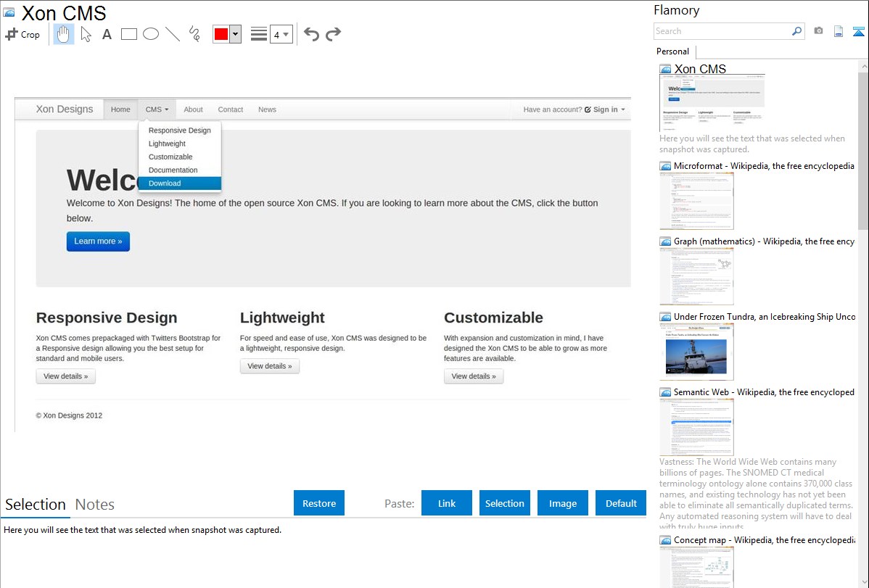Click the red color swatch
Viewport: 869px width, 588px height.
click(x=221, y=34)
